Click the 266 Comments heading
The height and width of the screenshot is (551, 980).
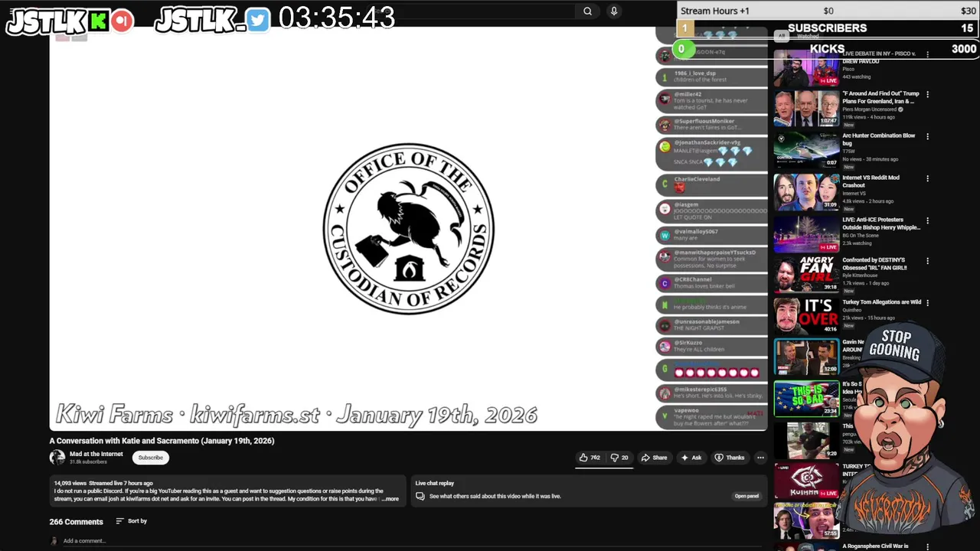point(76,522)
